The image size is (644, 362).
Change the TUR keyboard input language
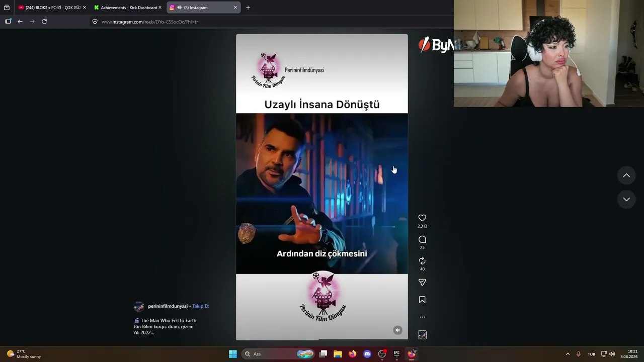coord(591,354)
